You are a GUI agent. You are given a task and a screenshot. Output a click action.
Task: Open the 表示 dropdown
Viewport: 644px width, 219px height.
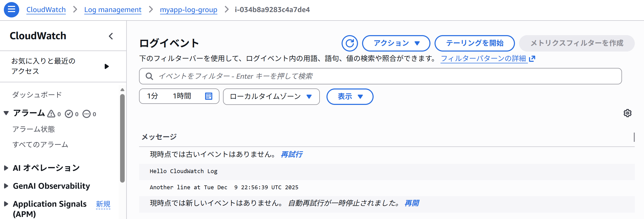tap(350, 97)
